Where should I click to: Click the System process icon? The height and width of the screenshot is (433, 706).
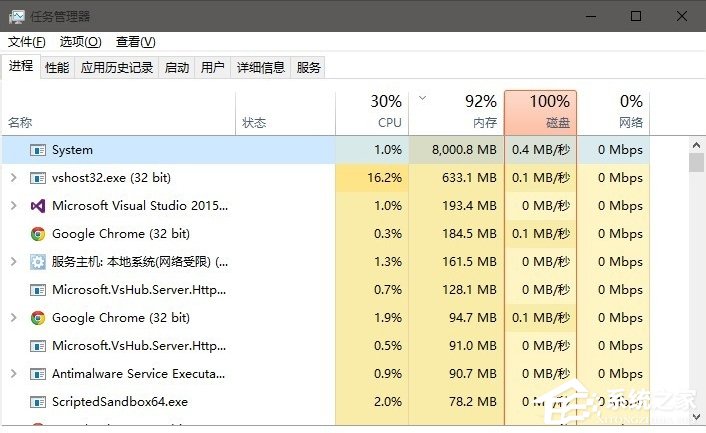tap(38, 150)
